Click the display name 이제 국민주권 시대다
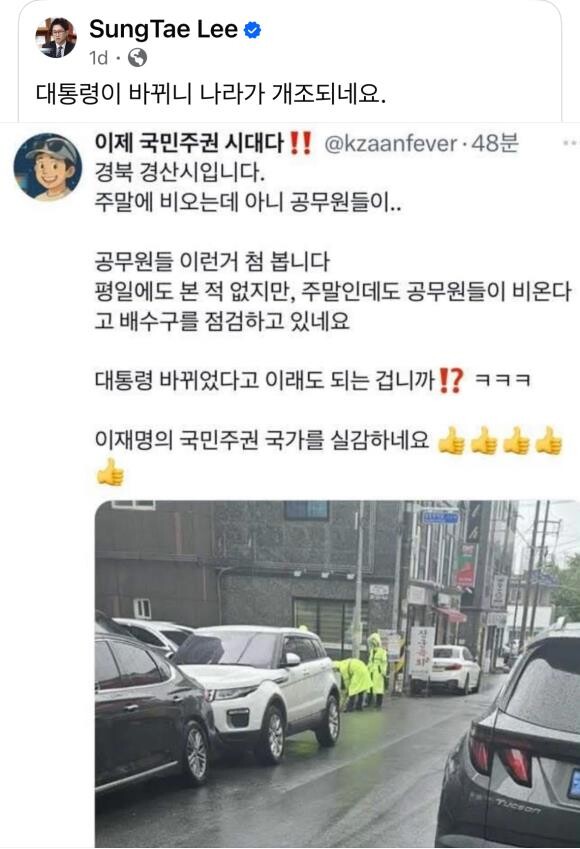Image resolution: width=580 pixels, height=849 pixels. [189, 143]
